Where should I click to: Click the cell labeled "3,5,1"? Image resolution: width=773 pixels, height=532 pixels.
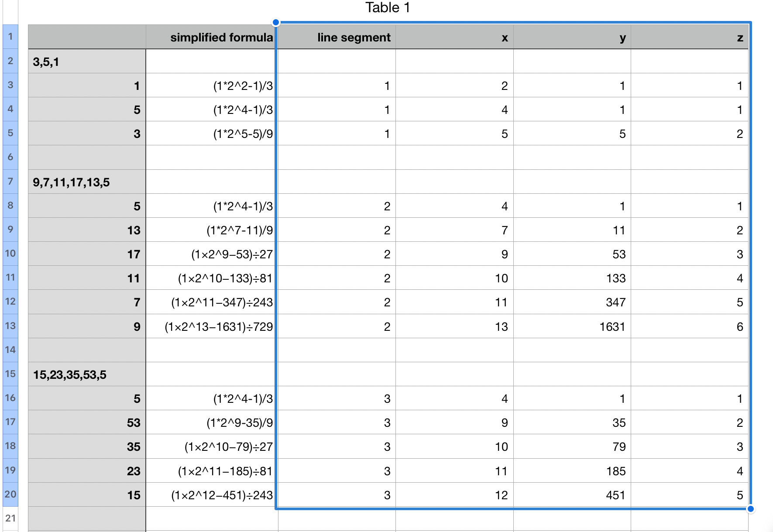tap(87, 62)
